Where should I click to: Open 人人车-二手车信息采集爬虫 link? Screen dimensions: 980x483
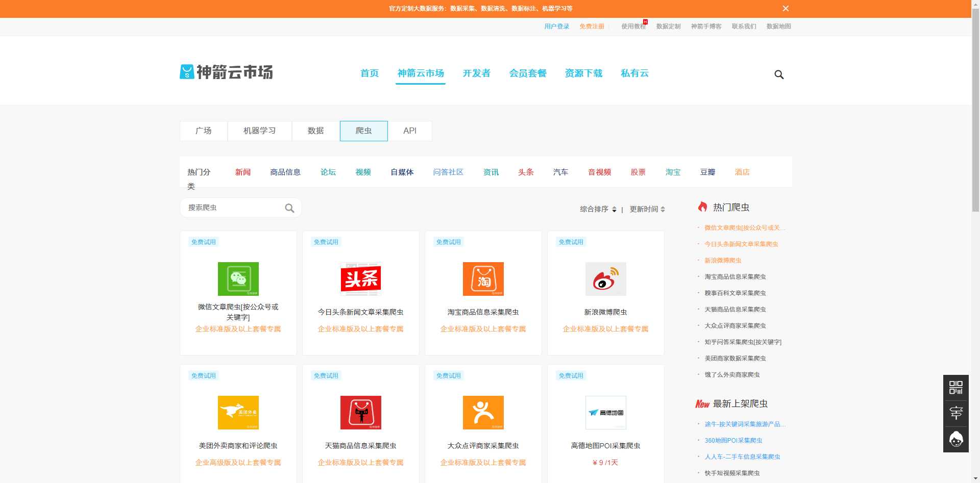[x=742, y=457]
